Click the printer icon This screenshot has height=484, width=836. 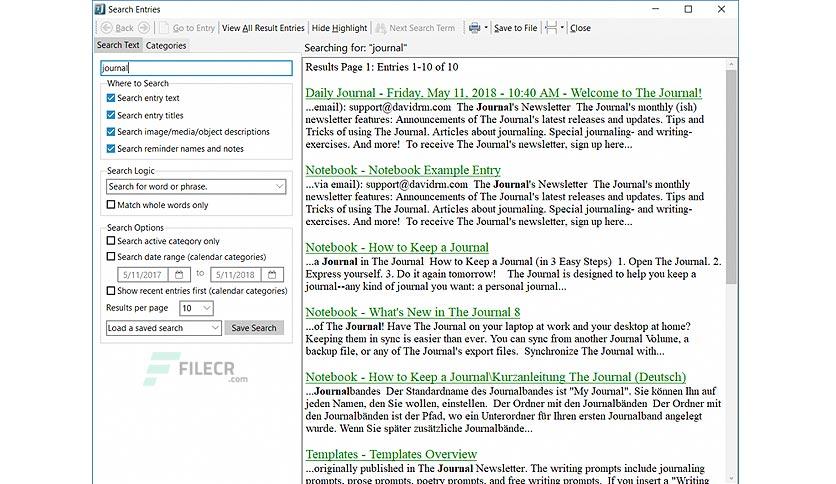474,28
